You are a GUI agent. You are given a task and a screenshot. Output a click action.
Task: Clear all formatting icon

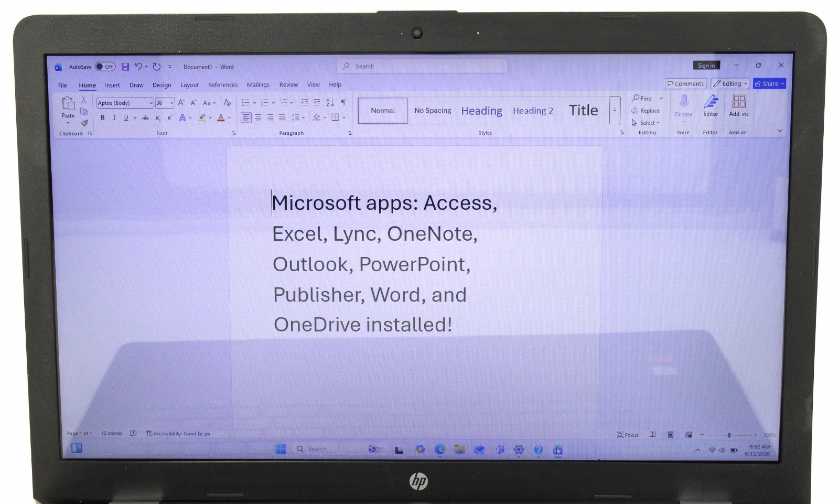[x=227, y=103]
